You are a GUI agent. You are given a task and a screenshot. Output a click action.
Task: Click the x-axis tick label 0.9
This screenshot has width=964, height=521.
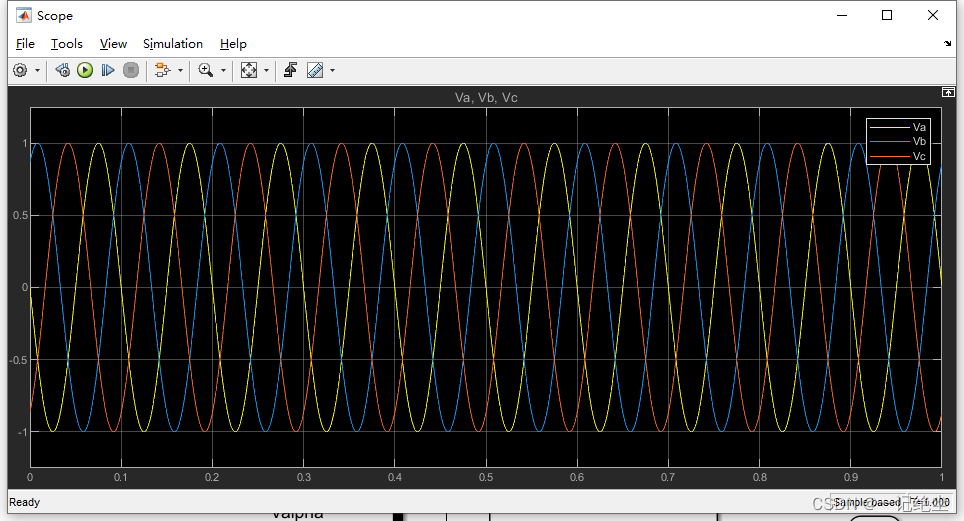click(851, 477)
